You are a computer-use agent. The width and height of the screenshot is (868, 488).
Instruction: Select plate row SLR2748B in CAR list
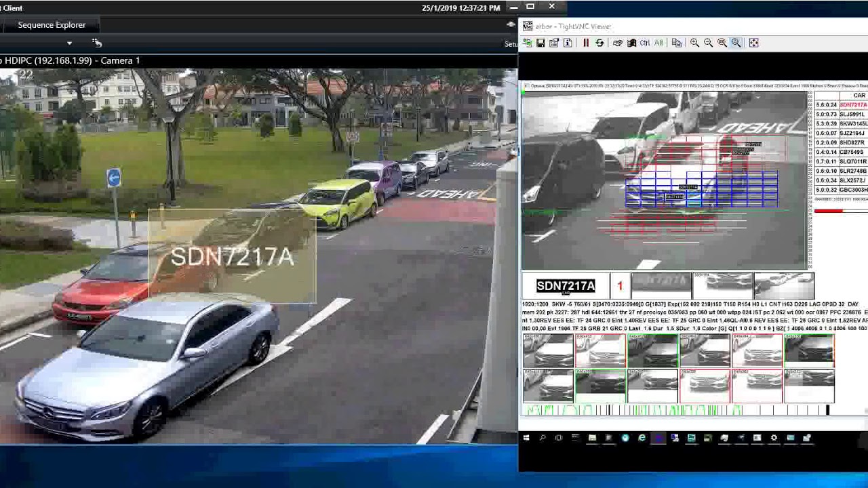point(842,171)
